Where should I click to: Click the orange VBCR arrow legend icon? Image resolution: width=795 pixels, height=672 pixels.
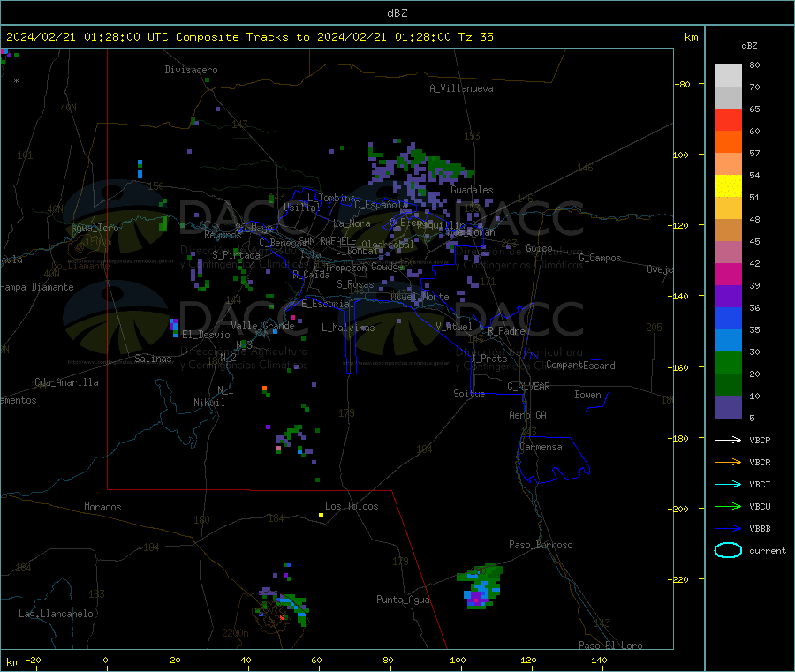(728, 462)
